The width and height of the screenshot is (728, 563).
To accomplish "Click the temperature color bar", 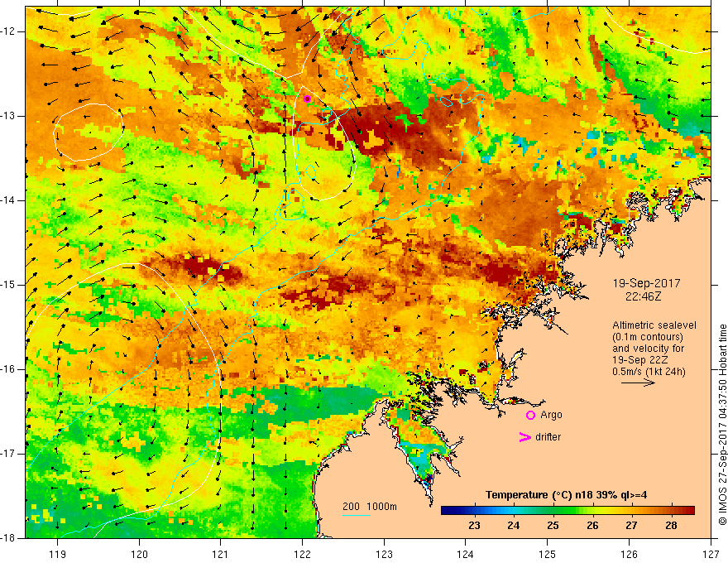I will [568, 511].
